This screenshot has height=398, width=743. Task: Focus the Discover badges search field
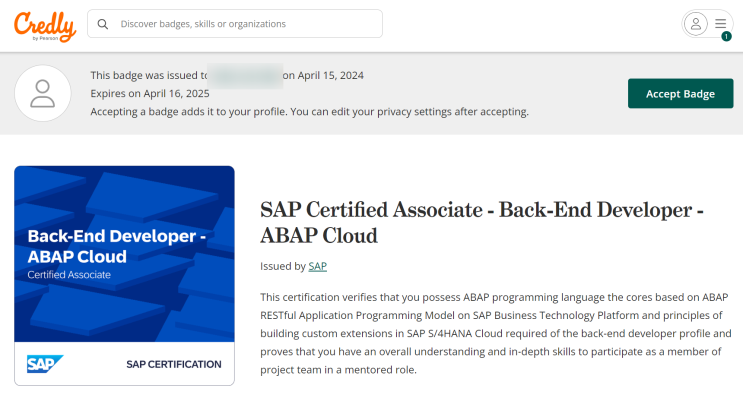pyautogui.click(x=235, y=24)
